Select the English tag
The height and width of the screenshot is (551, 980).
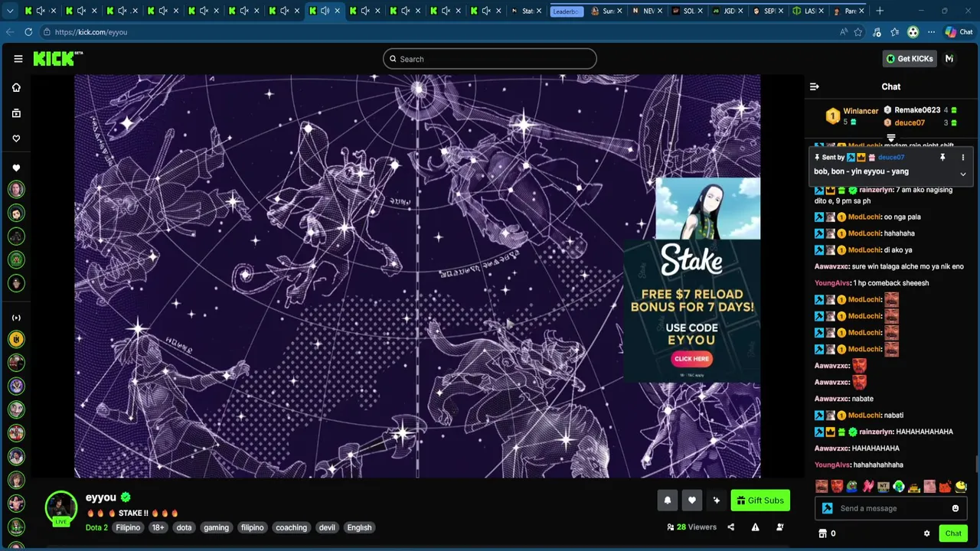[359, 527]
